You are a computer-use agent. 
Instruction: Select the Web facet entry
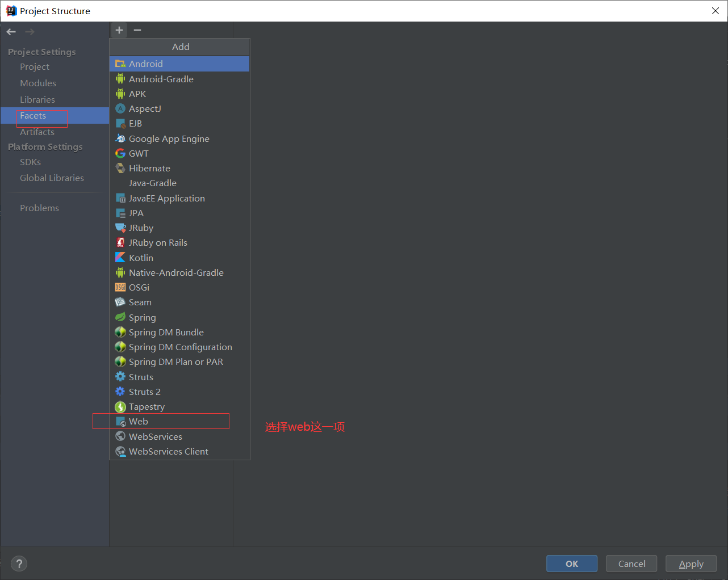tap(179, 421)
